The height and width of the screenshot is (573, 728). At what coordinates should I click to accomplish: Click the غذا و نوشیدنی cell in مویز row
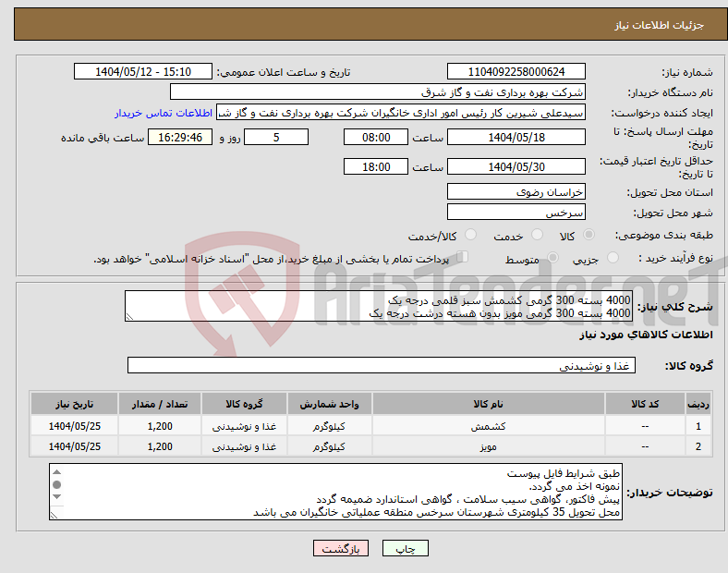tap(244, 446)
